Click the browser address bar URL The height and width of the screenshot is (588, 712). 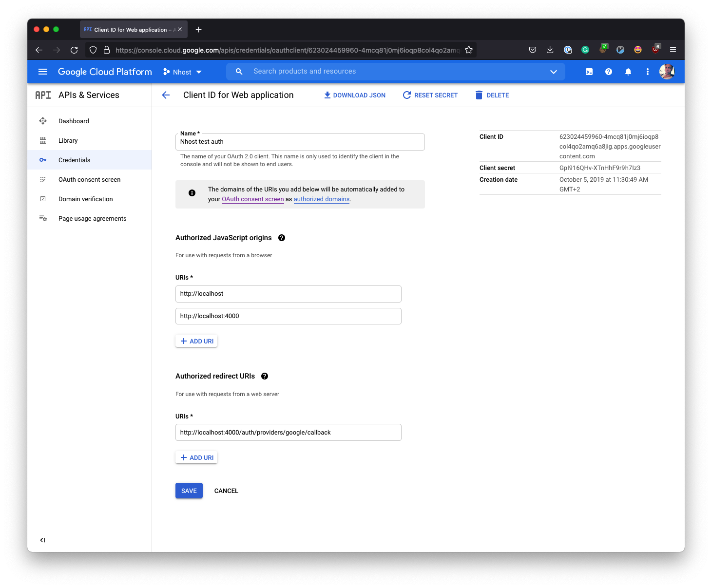pos(288,50)
